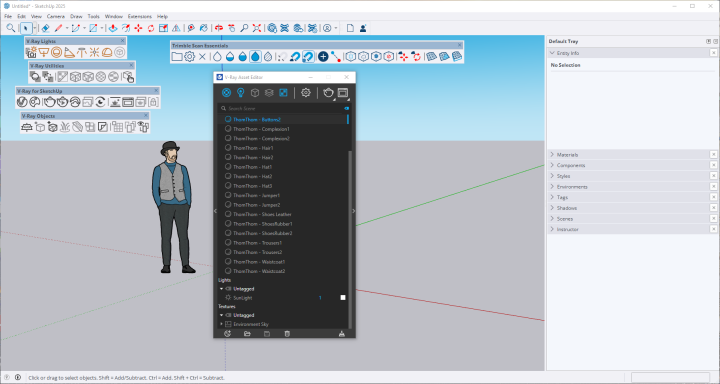Screen dimensions: 720x384
Task: Click the Search Scene field
Action: pos(285,108)
